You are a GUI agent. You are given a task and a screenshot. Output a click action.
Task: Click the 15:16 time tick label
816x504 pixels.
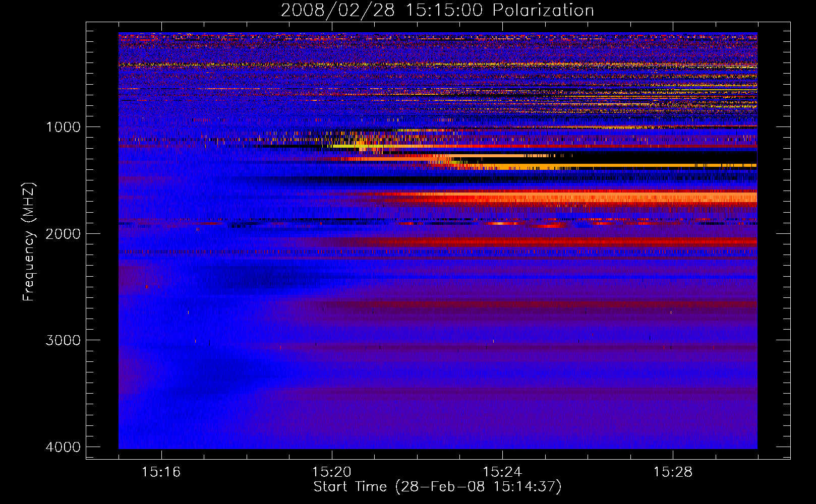(161, 472)
